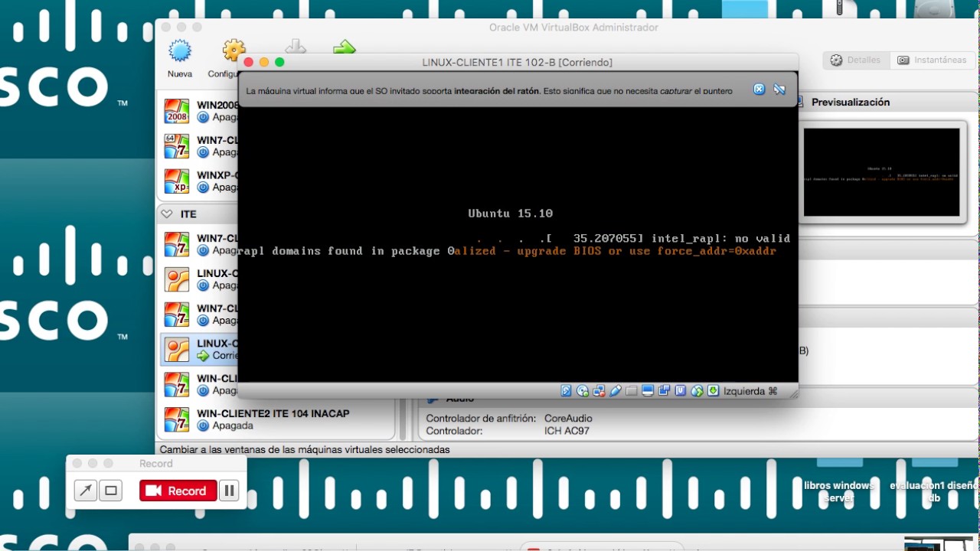Switch to the Detalles tab
Screen dimensions: 980x551
(856, 60)
